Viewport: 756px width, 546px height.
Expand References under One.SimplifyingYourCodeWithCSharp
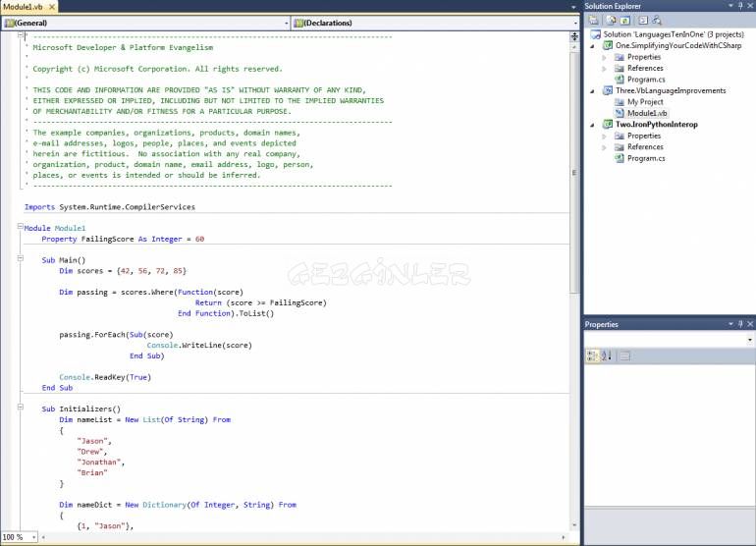[604, 69]
